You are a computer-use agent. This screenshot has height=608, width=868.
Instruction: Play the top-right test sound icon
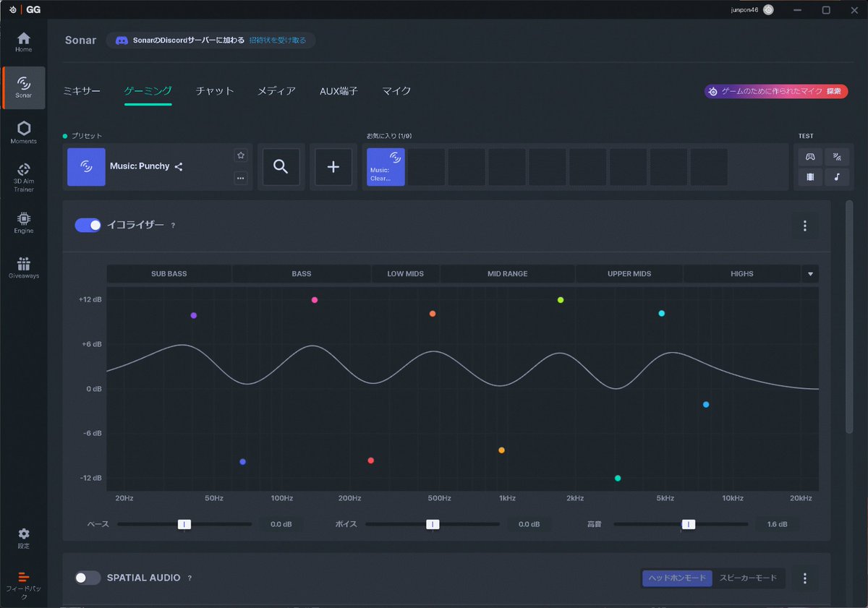(x=837, y=156)
